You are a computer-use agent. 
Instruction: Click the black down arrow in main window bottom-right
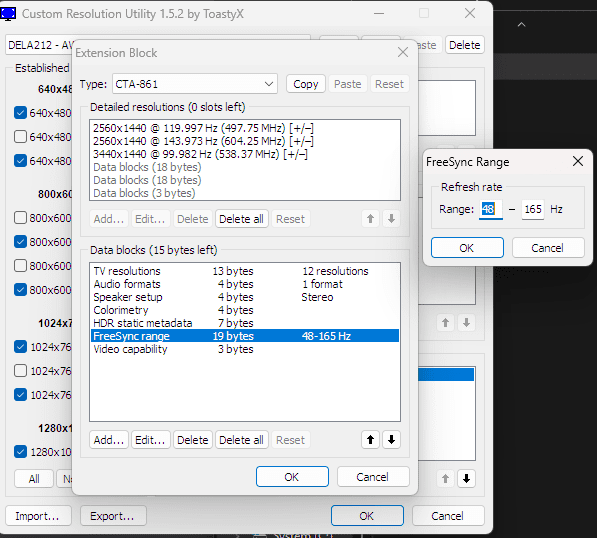(466, 478)
